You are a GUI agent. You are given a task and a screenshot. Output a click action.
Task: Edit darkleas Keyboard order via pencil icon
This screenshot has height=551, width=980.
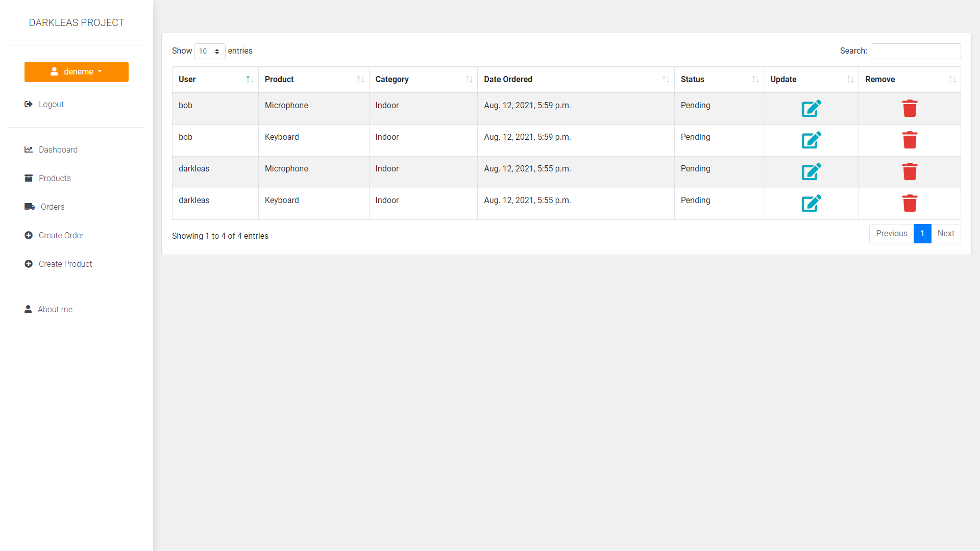811,204
